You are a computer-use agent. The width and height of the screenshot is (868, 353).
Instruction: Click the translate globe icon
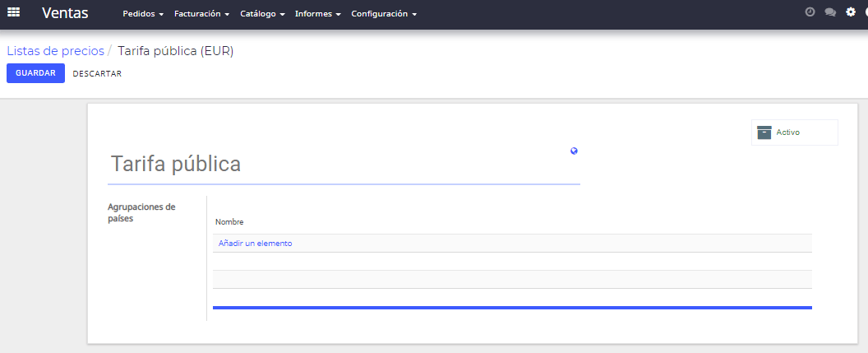574,151
